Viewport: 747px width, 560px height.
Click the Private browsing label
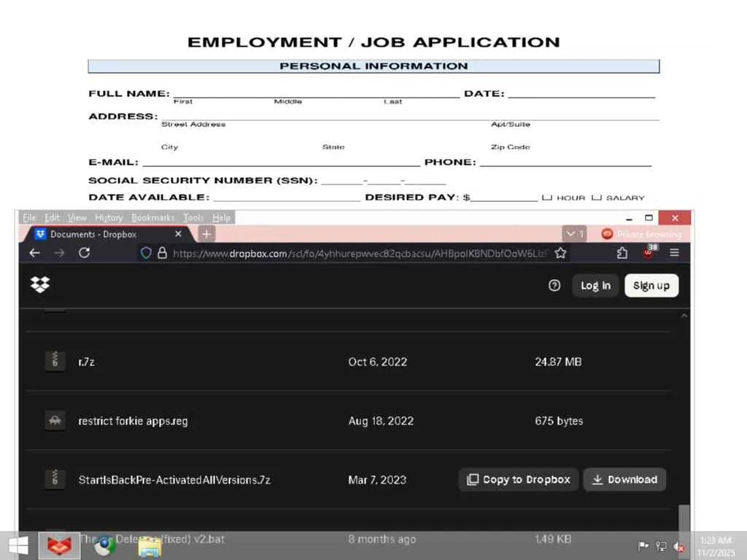(x=649, y=234)
